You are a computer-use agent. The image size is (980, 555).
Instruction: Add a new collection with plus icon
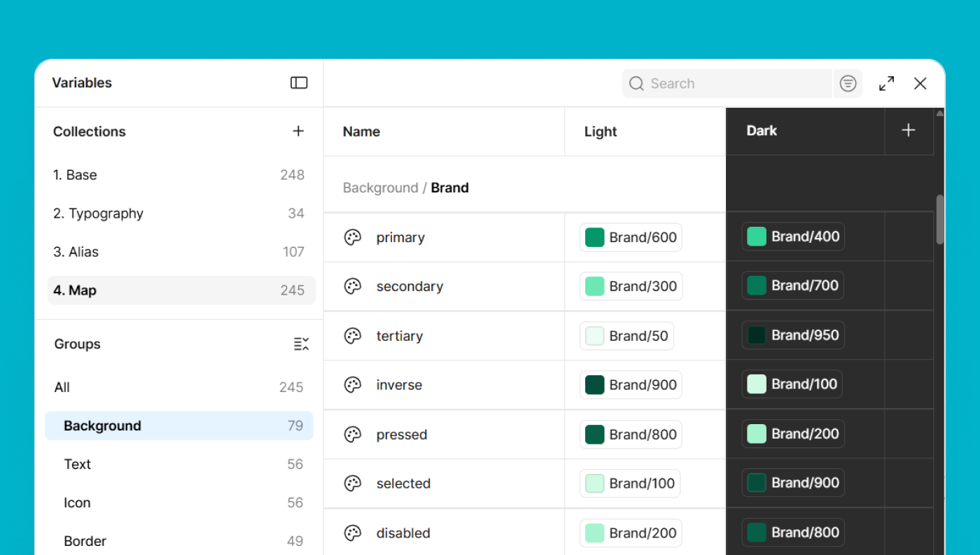298,131
